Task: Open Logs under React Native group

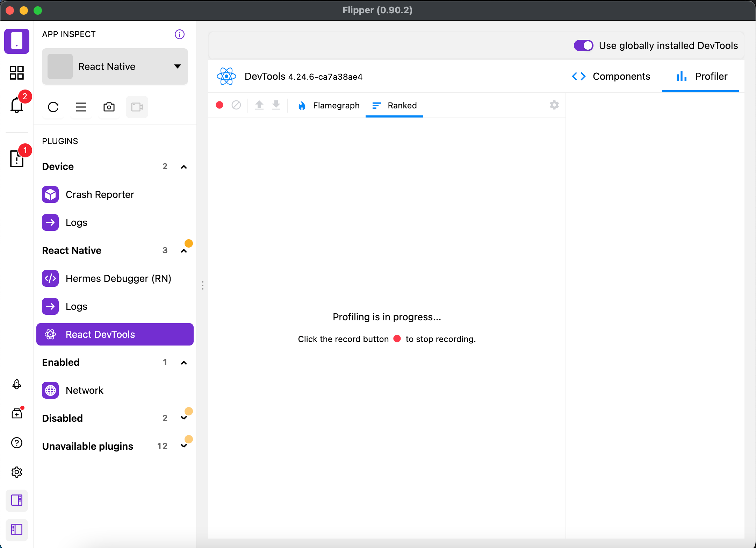Action: (115, 306)
